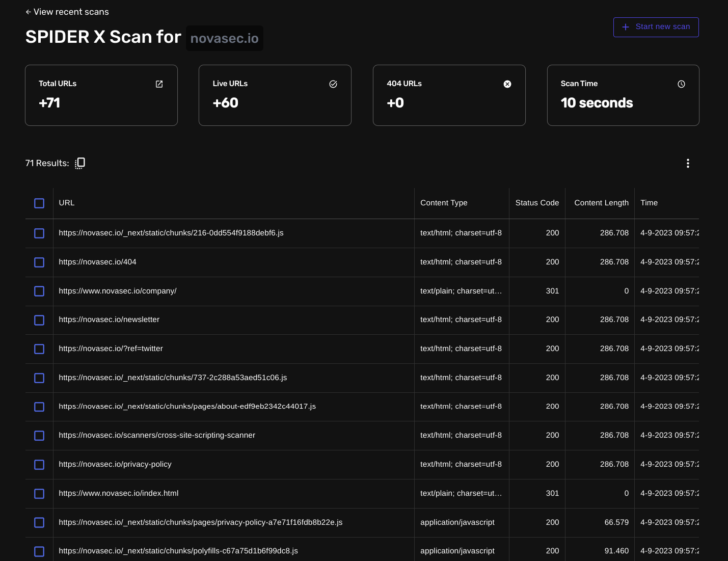The height and width of the screenshot is (561, 728).
Task: Click the pages/about-edf9eb2342c44017.js URL
Action: tap(187, 406)
